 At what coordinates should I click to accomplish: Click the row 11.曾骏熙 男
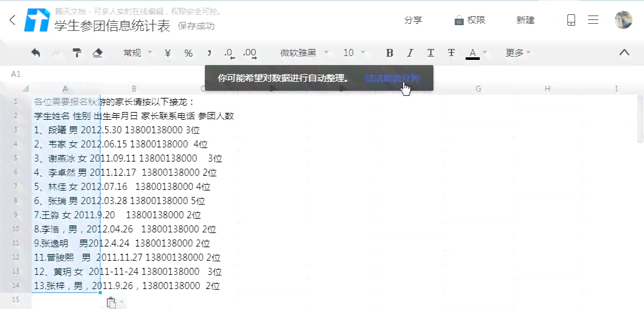128,257
